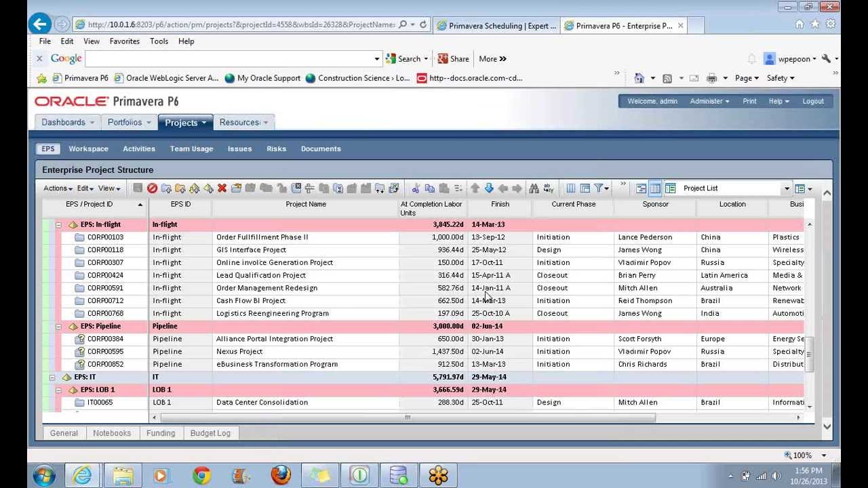
Task: Open the Budget Log tab
Action: coord(210,433)
